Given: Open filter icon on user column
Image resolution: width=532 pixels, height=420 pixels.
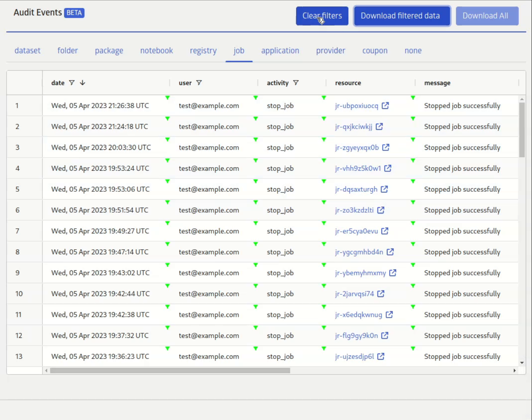Looking at the screenshot, I should pos(199,83).
